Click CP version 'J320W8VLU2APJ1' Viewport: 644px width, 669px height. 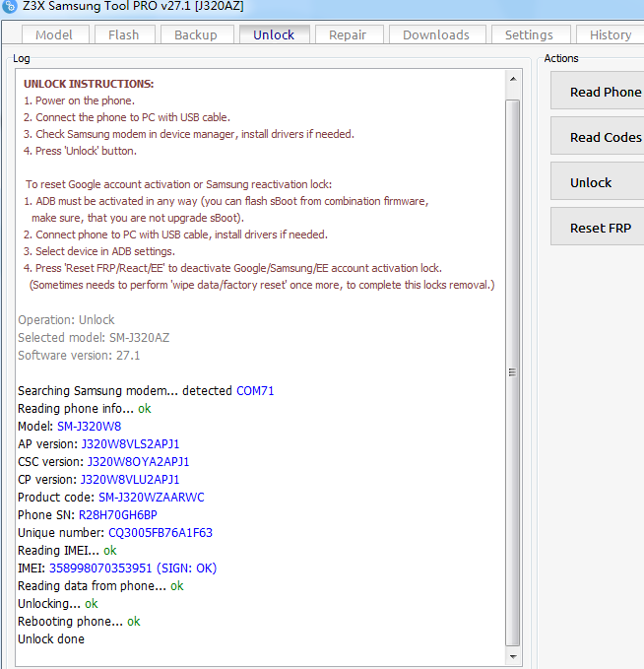[130, 480]
